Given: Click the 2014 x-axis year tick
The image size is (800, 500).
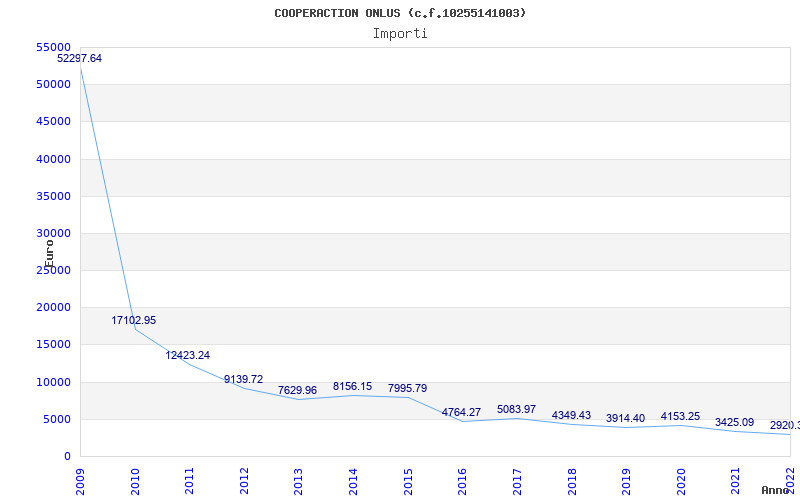Looking at the screenshot, I should (353, 476).
